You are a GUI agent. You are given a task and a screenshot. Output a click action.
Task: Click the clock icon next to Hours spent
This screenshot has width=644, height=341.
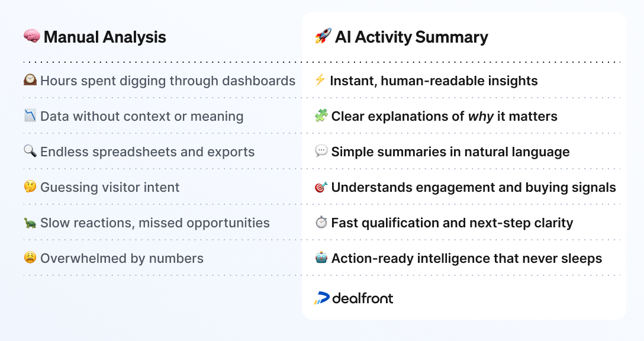tap(30, 80)
